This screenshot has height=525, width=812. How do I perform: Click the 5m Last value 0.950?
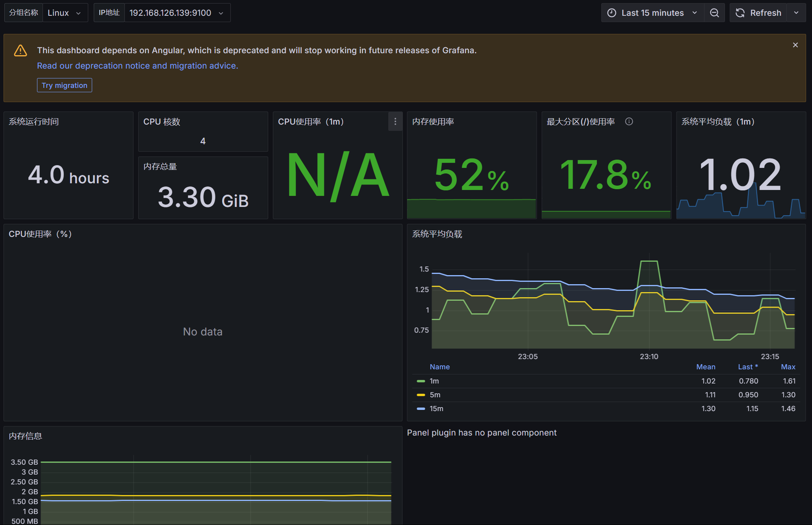[748, 395]
